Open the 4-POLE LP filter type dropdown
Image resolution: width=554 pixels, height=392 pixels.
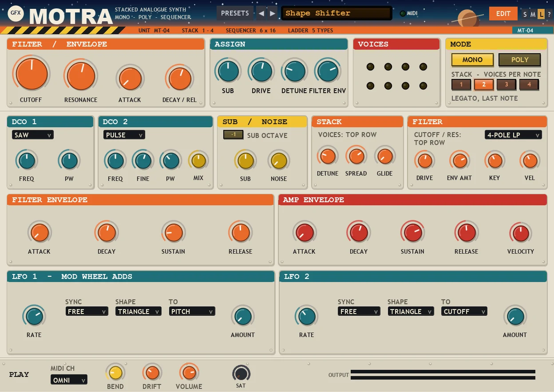[x=514, y=135]
